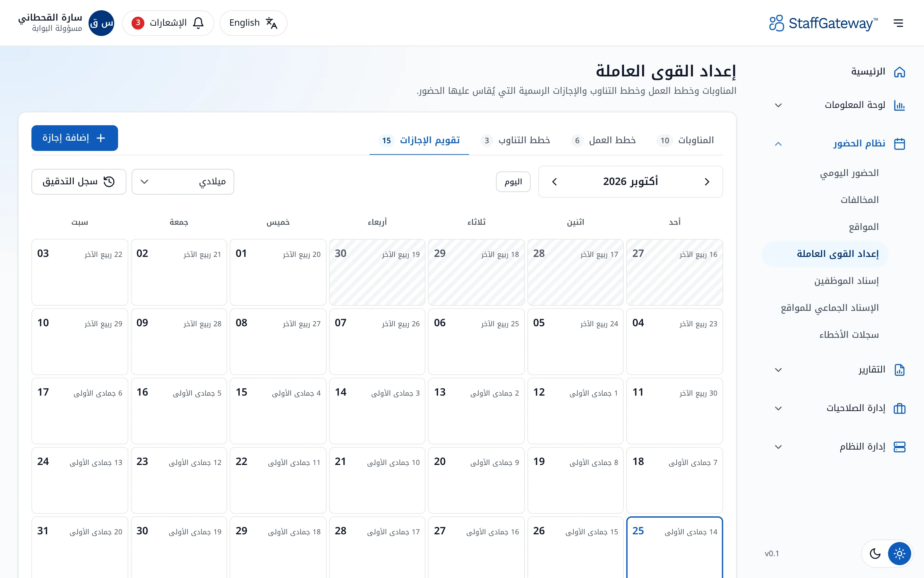Open the ميلادي calendar type dropdown

pyautogui.click(x=183, y=181)
